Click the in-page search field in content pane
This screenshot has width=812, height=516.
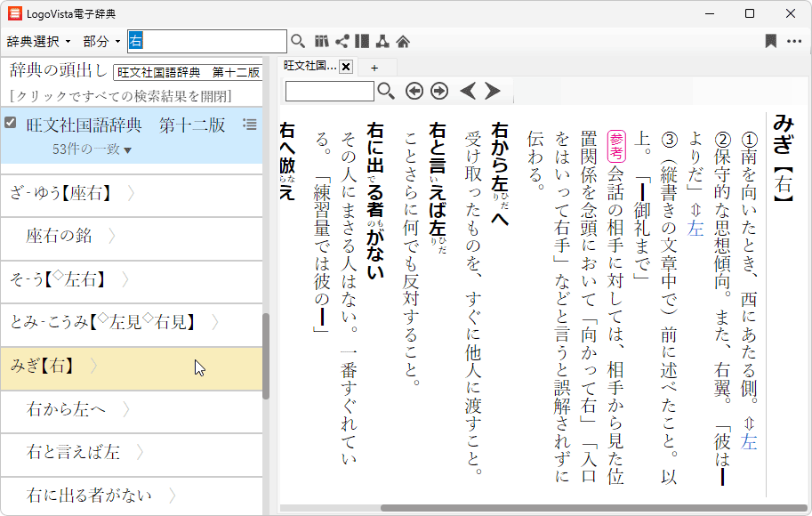click(x=330, y=91)
